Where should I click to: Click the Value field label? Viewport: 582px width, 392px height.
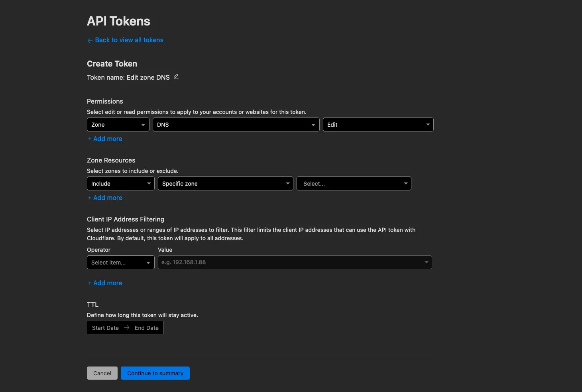pyautogui.click(x=165, y=250)
